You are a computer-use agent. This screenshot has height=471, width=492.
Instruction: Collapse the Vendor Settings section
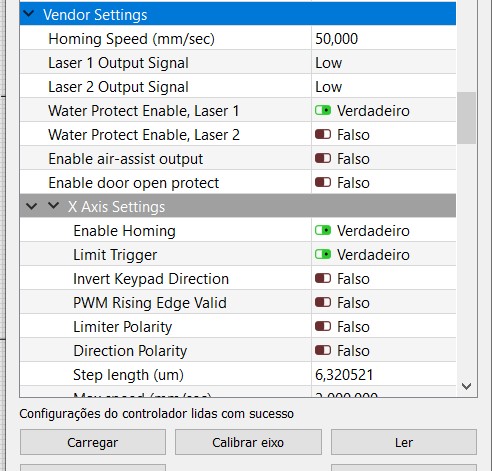point(29,14)
